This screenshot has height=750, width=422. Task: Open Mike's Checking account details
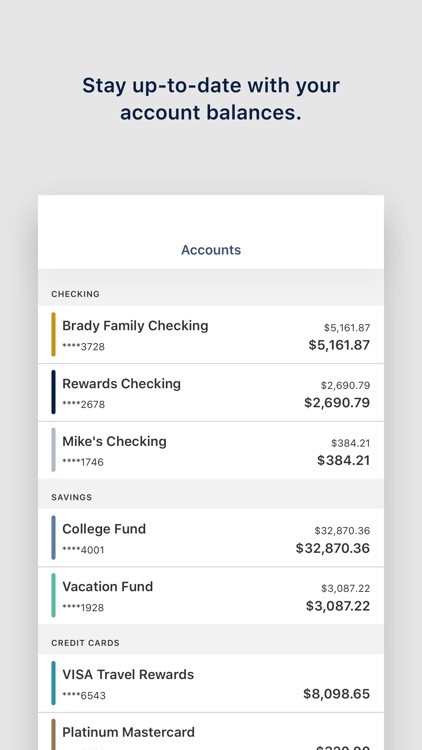(x=211, y=450)
